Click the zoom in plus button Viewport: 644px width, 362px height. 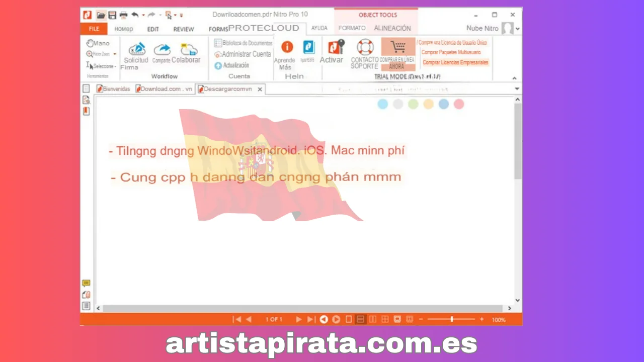(x=481, y=319)
